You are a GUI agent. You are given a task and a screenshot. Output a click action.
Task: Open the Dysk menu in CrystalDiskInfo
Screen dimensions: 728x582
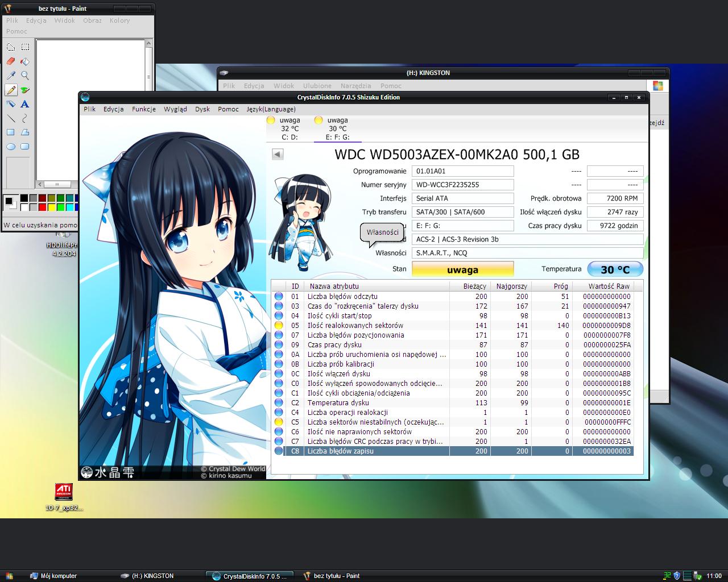(202, 109)
